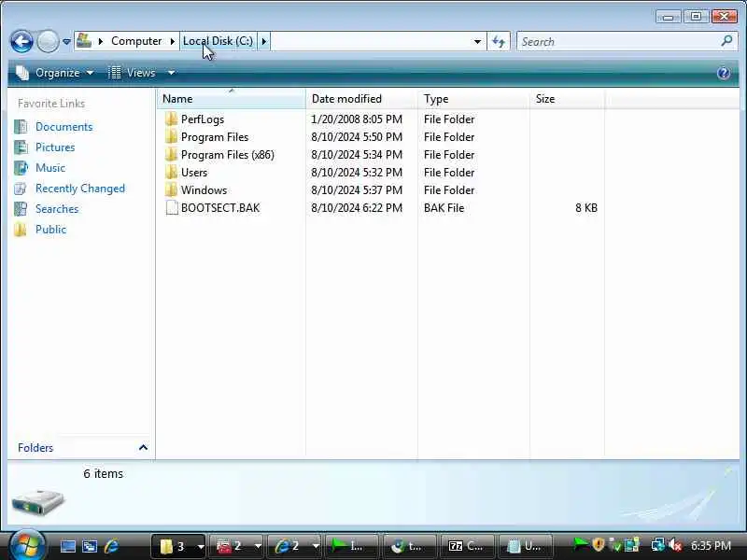Click the 6:35 PM clock
Viewport: 747px width, 560px height.
click(x=711, y=545)
